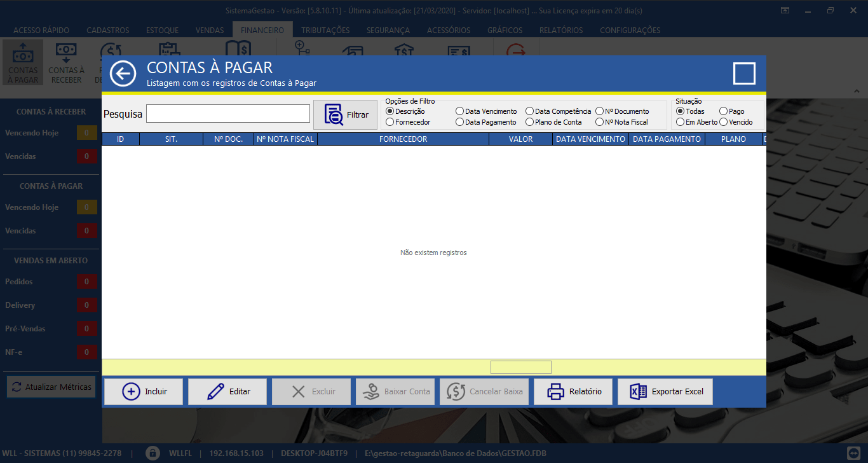The height and width of the screenshot is (463, 868).
Task: Click the Pesquisa search input field
Action: [x=228, y=114]
